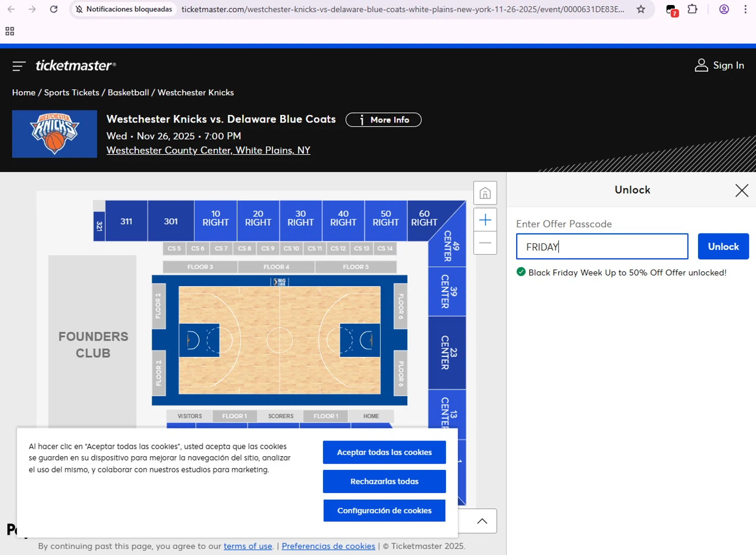Screen dimensions: 756x555
Task: Select FLOOR 3 section
Action: [x=200, y=267]
